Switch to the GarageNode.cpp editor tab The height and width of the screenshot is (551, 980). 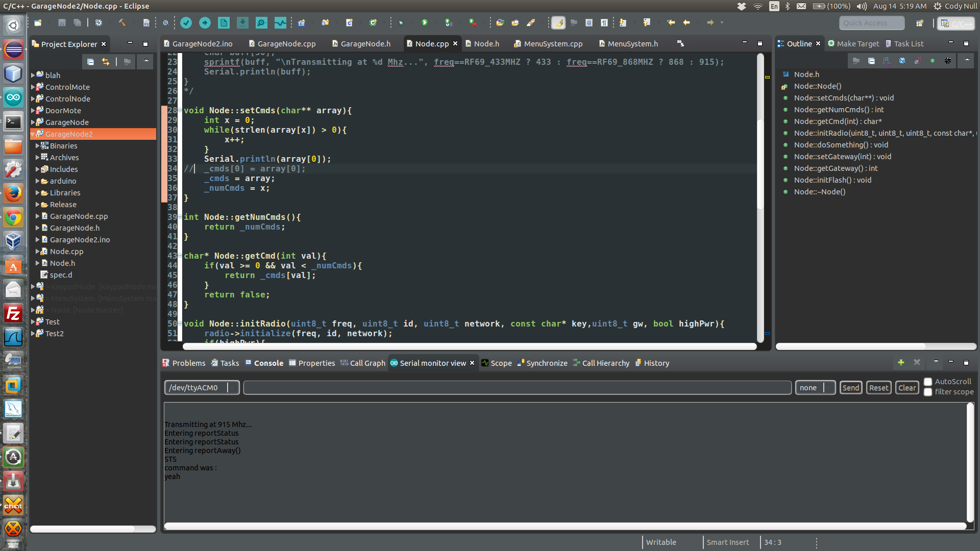click(x=282, y=44)
